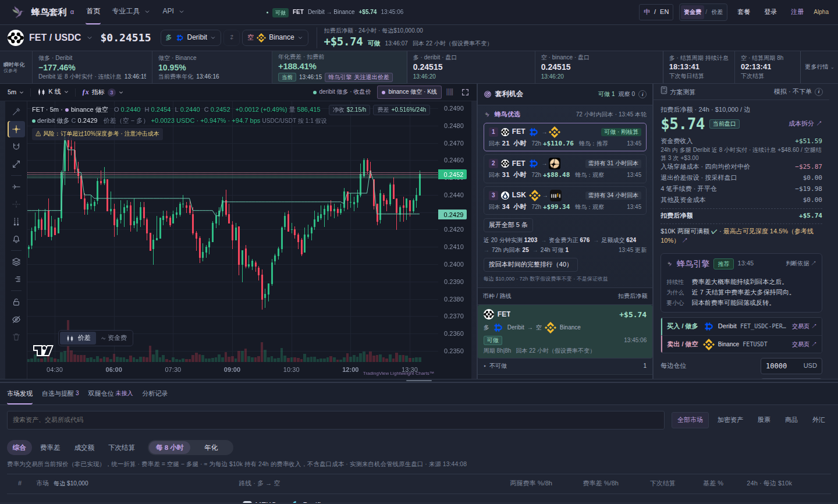Open the Deribit long exchange dropdown

pyautogui.click(x=190, y=37)
